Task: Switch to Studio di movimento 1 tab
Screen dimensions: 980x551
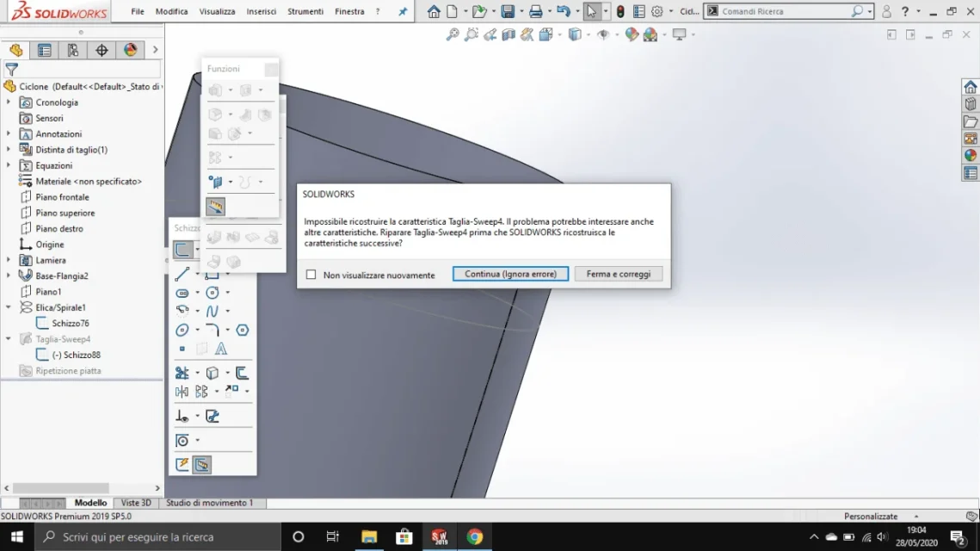Action: pyautogui.click(x=209, y=503)
